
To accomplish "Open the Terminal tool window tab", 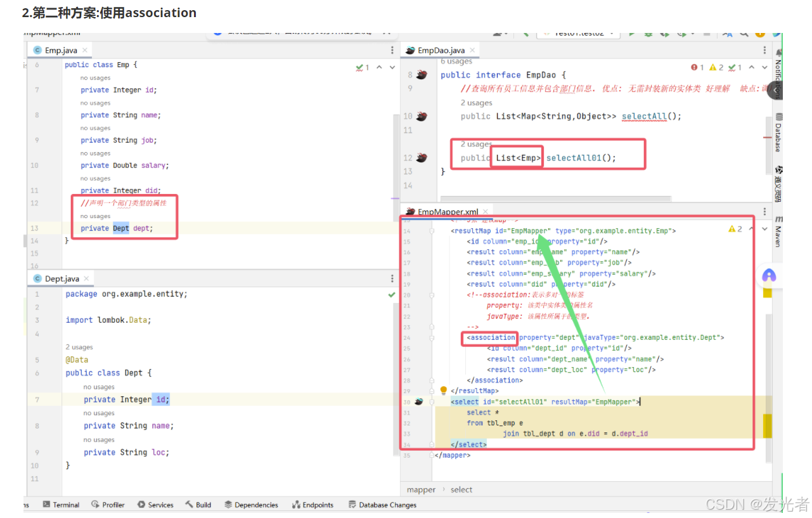I will 61,505.
